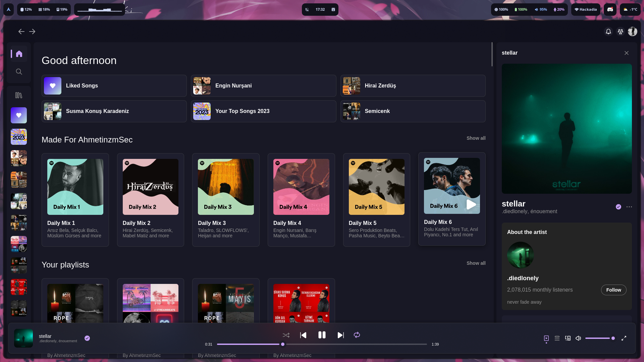Screen dimensions: 644x362
Task: Go to the Home tab in the sidebar
Action: tap(19, 54)
